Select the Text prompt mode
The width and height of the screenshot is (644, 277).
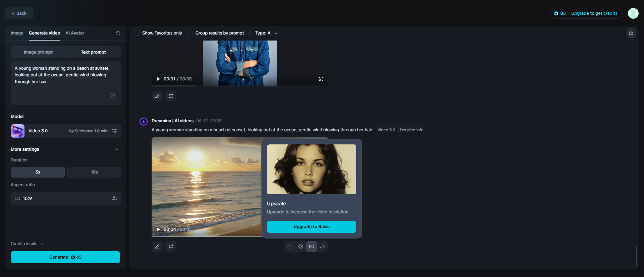[93, 52]
